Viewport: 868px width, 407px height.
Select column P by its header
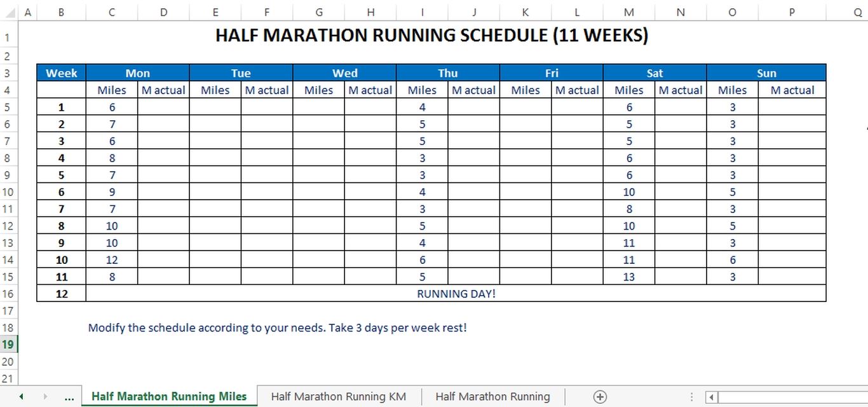792,11
